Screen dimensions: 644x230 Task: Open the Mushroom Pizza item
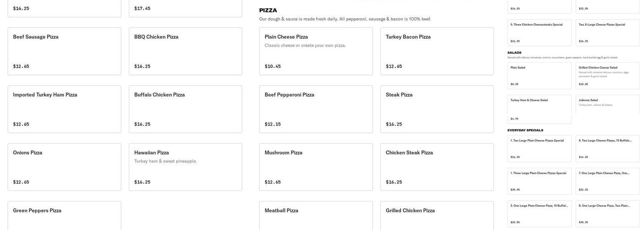point(316,167)
